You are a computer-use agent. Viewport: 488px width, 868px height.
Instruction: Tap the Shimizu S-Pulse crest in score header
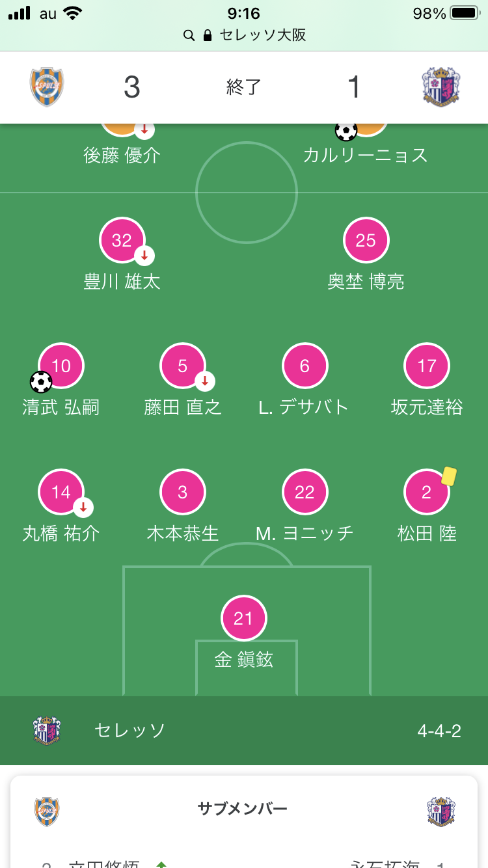pos(47,87)
